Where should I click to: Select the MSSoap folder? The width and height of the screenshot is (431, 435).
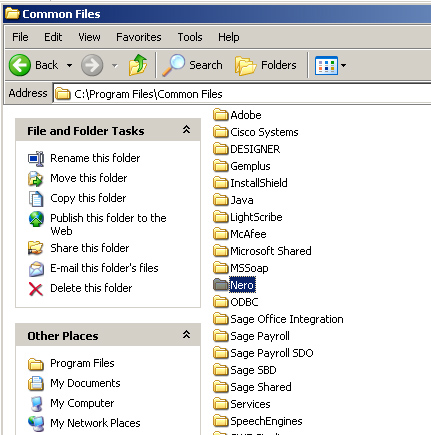pyautogui.click(x=241, y=268)
